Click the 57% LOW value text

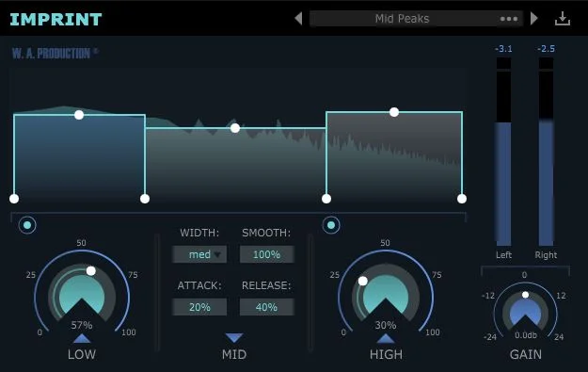tap(82, 325)
